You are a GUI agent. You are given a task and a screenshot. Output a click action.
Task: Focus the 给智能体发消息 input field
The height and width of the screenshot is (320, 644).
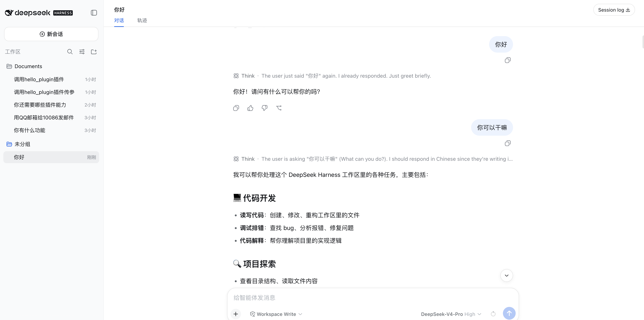click(373, 298)
